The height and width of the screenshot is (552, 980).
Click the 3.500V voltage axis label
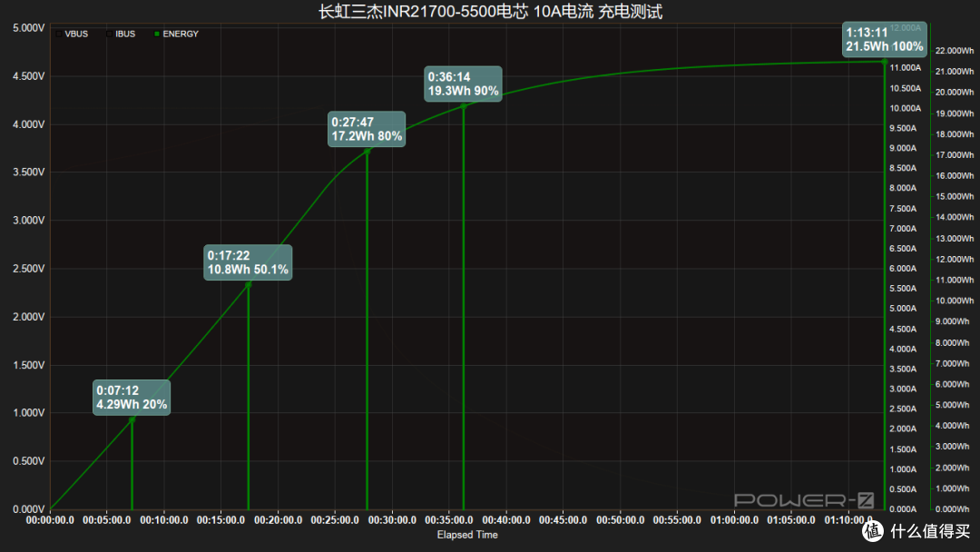click(29, 172)
